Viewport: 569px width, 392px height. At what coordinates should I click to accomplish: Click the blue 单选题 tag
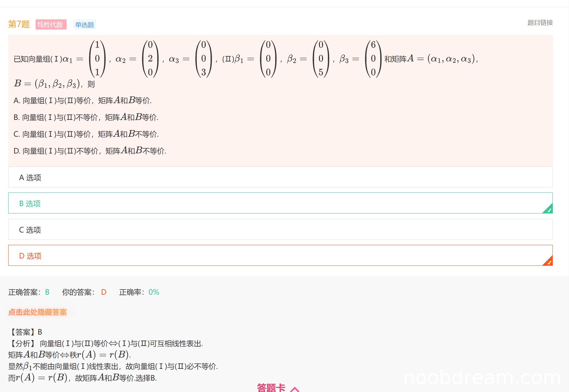click(x=84, y=25)
